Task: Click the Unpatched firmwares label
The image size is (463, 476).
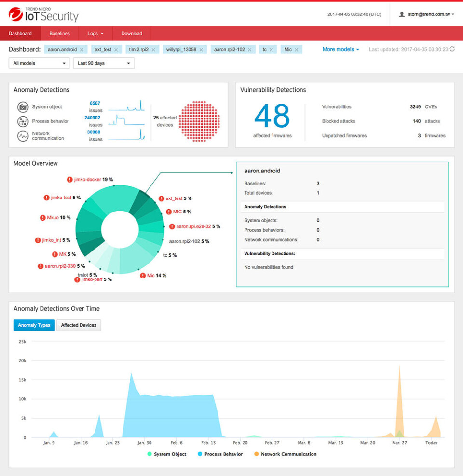Action: pos(344,136)
